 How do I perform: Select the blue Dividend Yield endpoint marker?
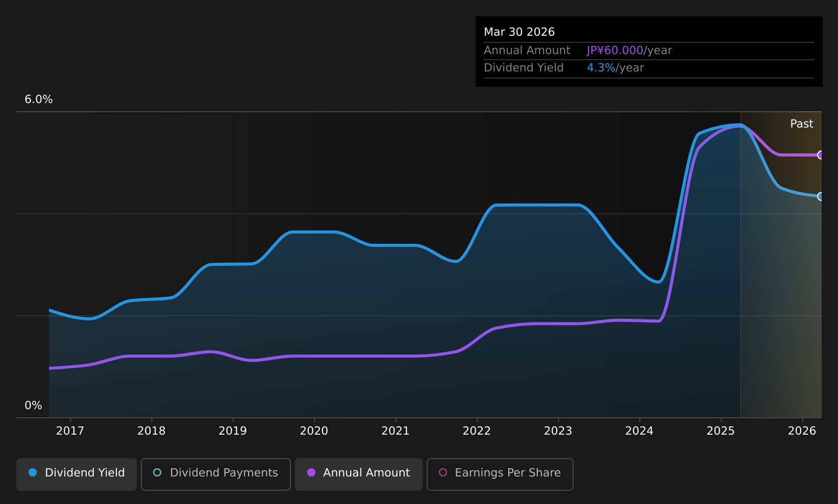(821, 196)
